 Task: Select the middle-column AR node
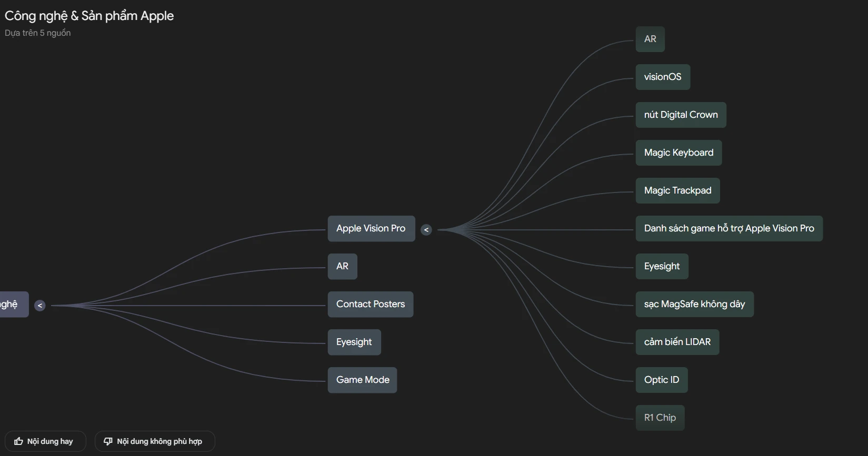[x=342, y=267]
